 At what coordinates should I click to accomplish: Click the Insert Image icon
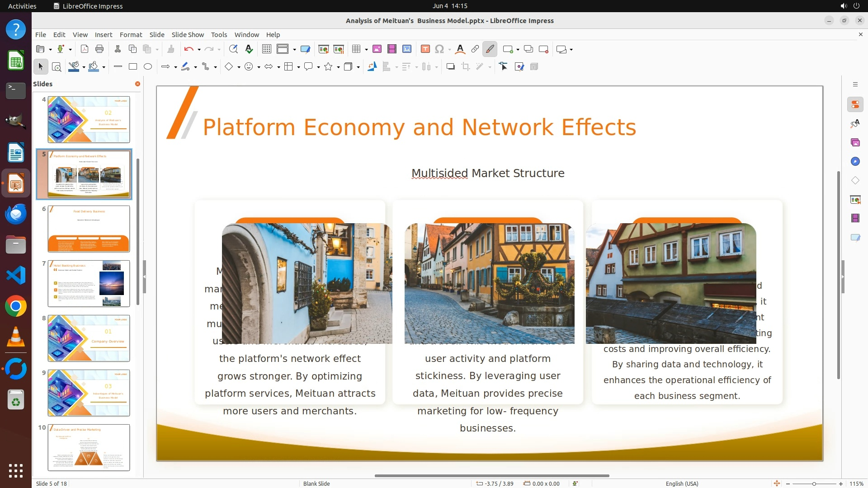pos(377,49)
